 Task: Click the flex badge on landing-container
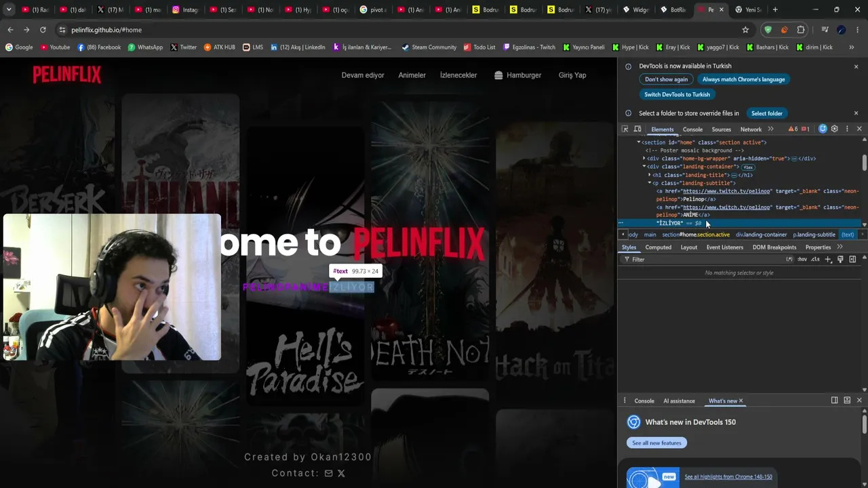click(x=748, y=167)
